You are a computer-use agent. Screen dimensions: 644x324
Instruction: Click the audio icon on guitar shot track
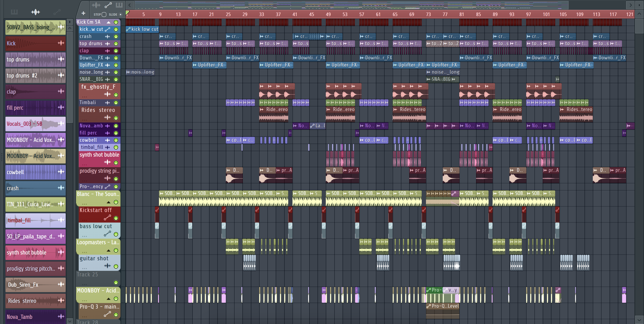click(108, 266)
